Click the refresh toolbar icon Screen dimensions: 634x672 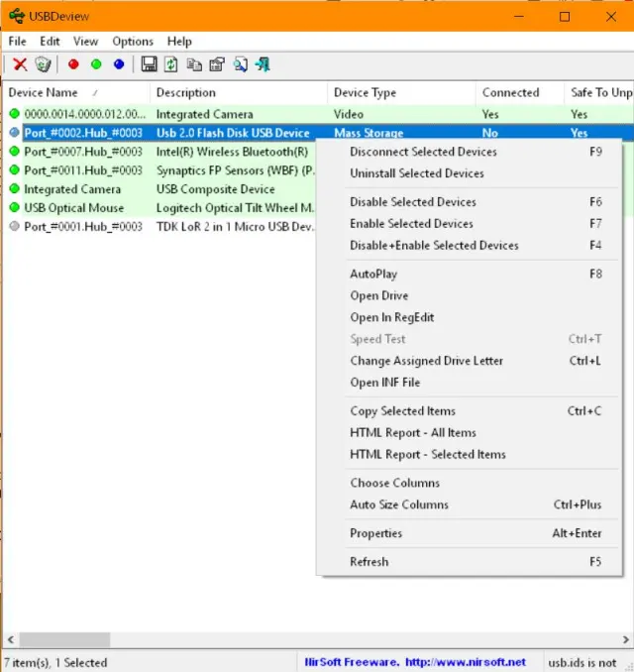(171, 64)
